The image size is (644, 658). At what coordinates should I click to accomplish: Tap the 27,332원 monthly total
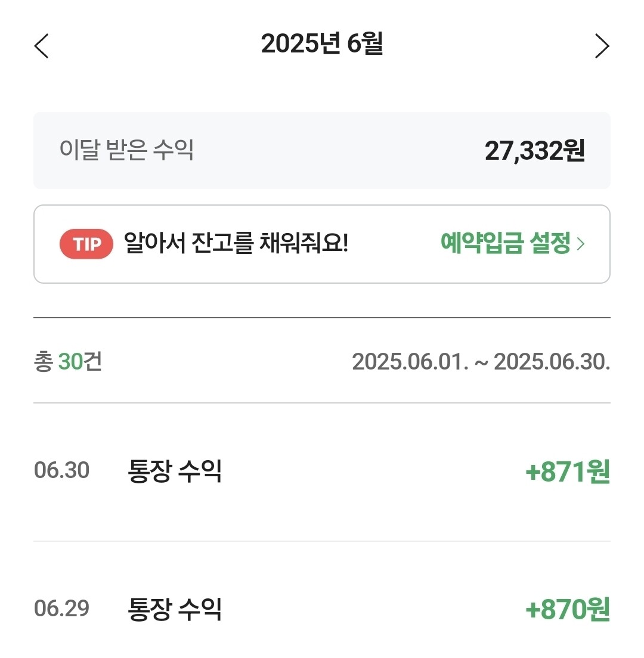tap(534, 151)
